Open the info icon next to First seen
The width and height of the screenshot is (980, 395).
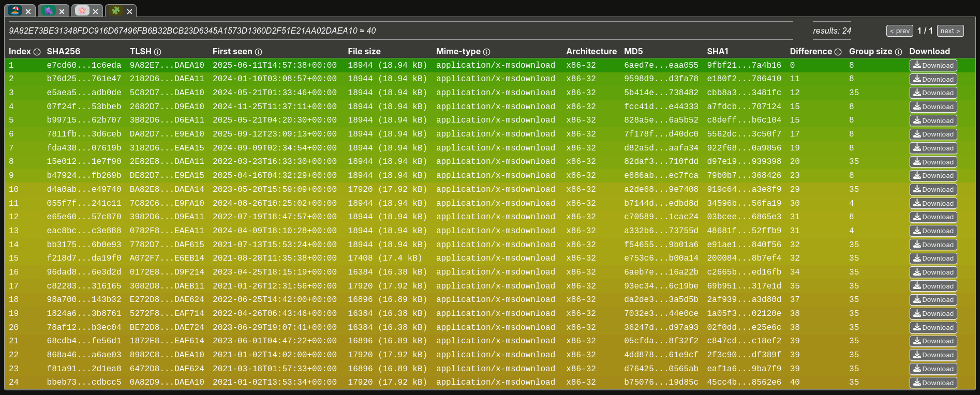tap(258, 52)
